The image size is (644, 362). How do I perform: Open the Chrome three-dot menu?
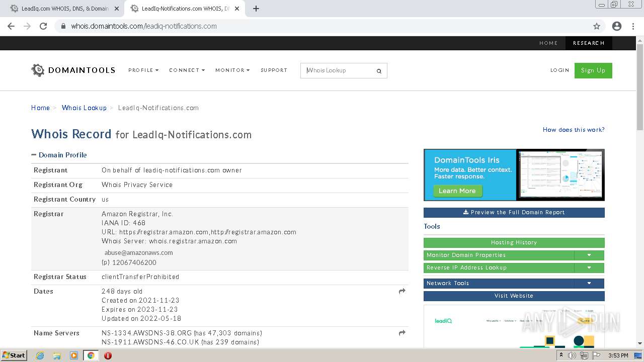[633, 26]
